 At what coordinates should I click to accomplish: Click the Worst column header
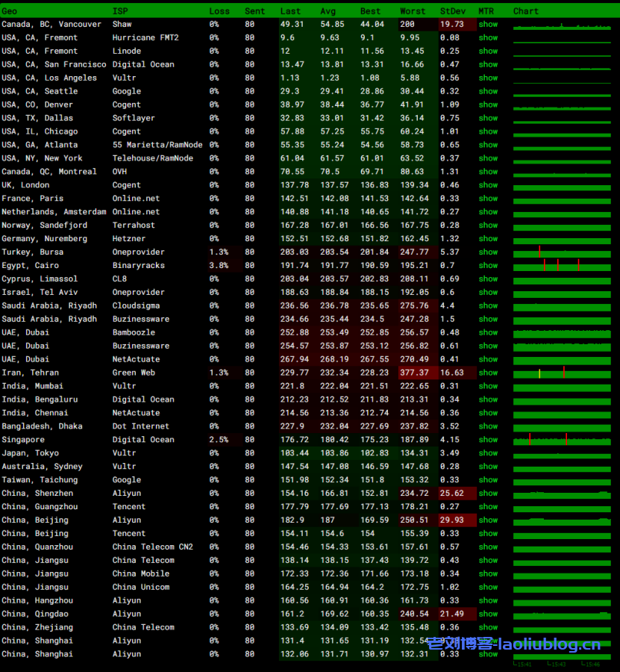(413, 11)
